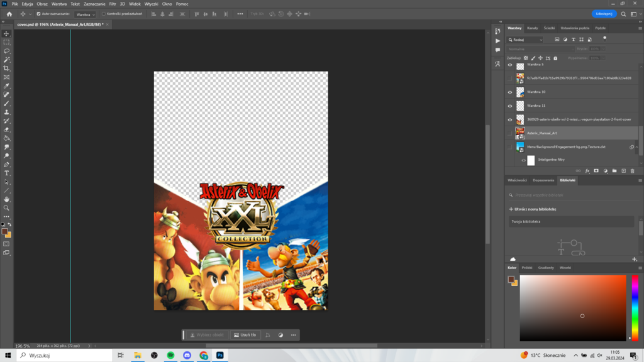Switch to the Właściwości tab
The image size is (644, 362).
(x=517, y=180)
